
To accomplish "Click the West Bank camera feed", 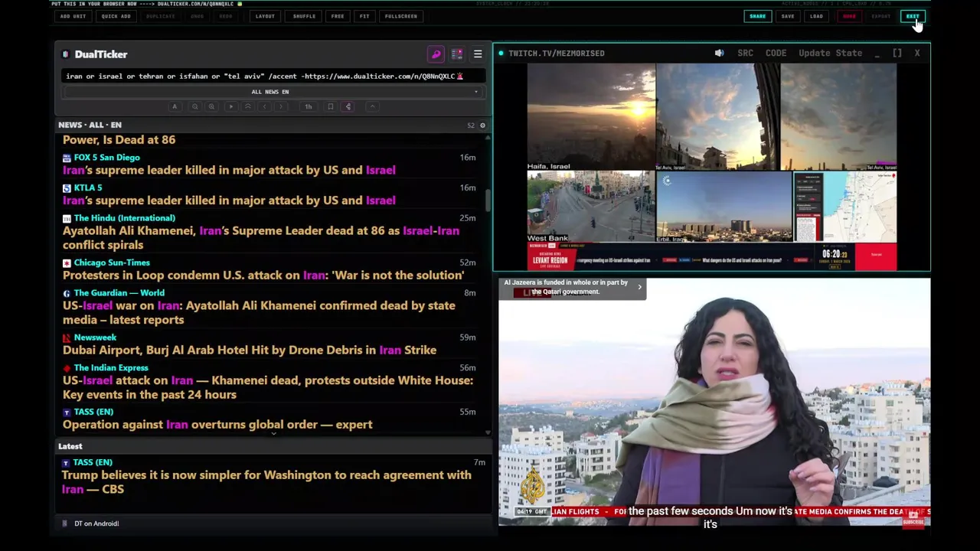I will tap(590, 207).
